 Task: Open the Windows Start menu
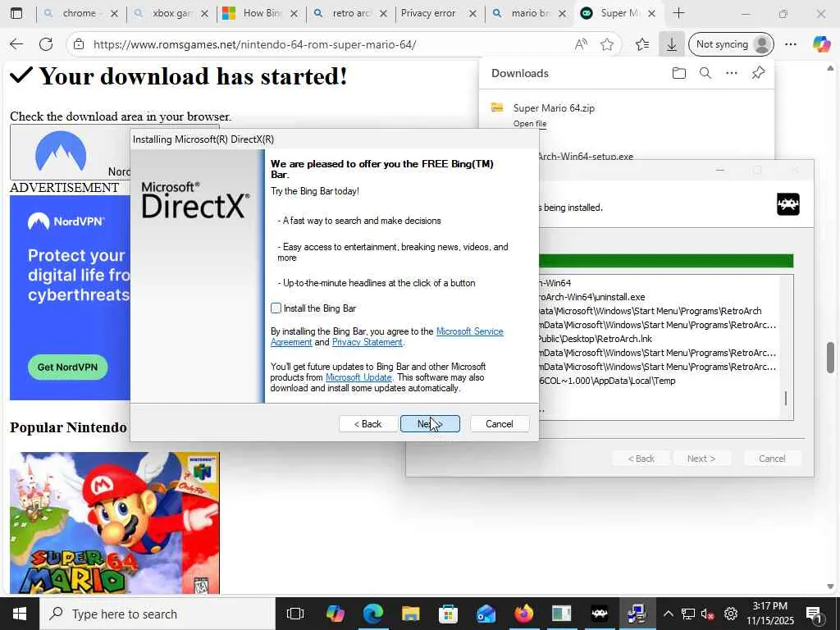[x=20, y=614]
